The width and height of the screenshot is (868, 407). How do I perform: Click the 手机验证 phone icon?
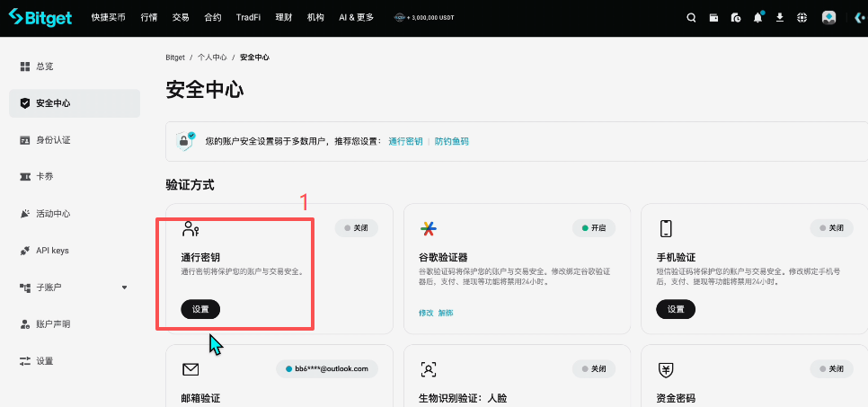click(x=666, y=228)
